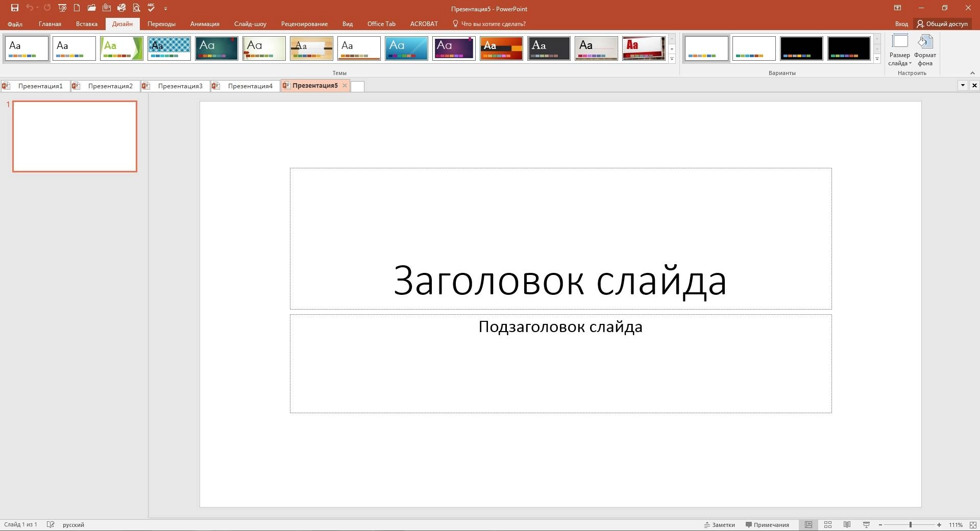Click the spell check status icon
Image resolution: width=980 pixels, height=531 pixels.
tap(50, 524)
